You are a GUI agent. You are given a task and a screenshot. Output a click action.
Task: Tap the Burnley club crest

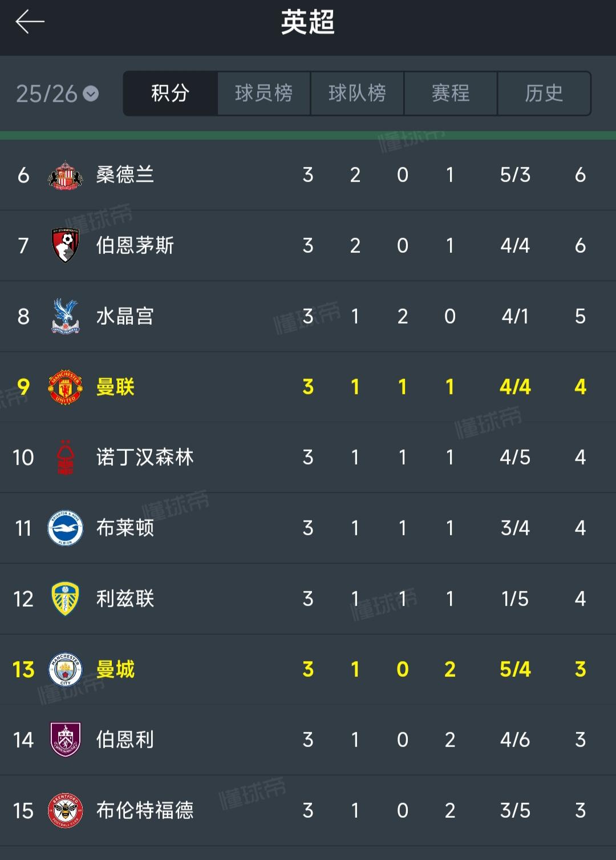pyautogui.click(x=65, y=740)
